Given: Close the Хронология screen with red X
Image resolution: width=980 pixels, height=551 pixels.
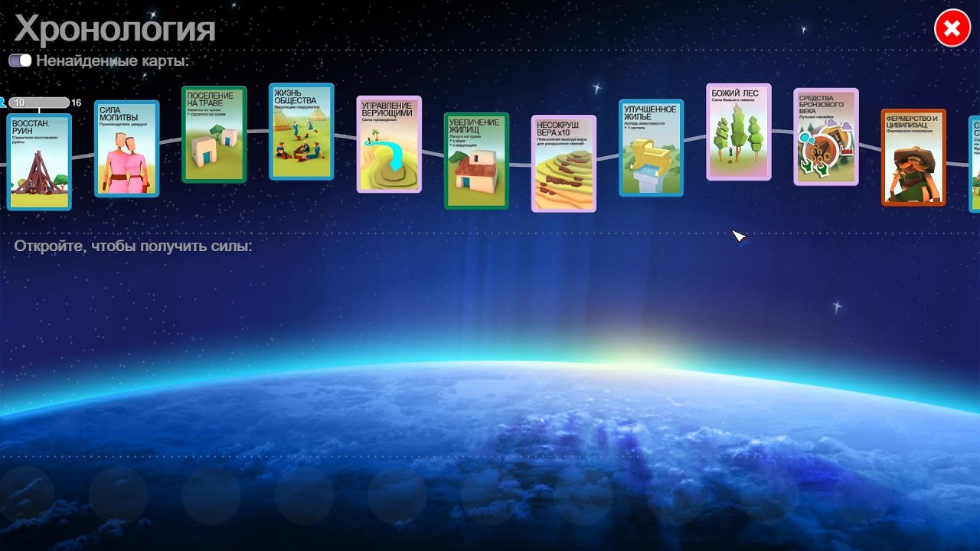Looking at the screenshot, I should (952, 30).
